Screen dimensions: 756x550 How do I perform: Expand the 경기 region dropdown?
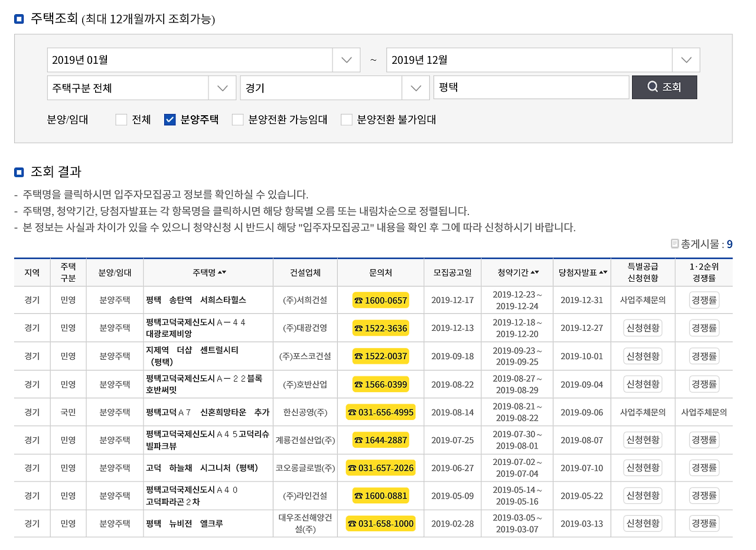tap(335, 88)
